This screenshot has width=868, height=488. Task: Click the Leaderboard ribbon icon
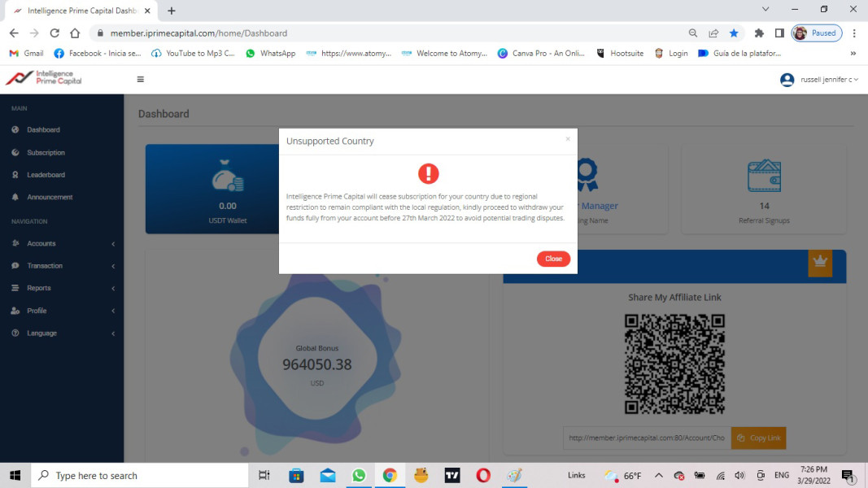[15, 174]
